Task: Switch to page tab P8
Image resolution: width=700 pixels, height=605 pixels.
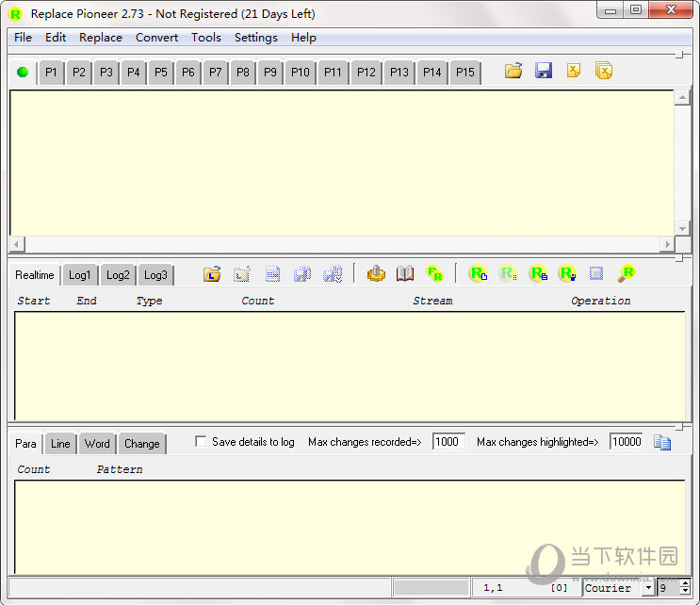Action: pos(243,73)
